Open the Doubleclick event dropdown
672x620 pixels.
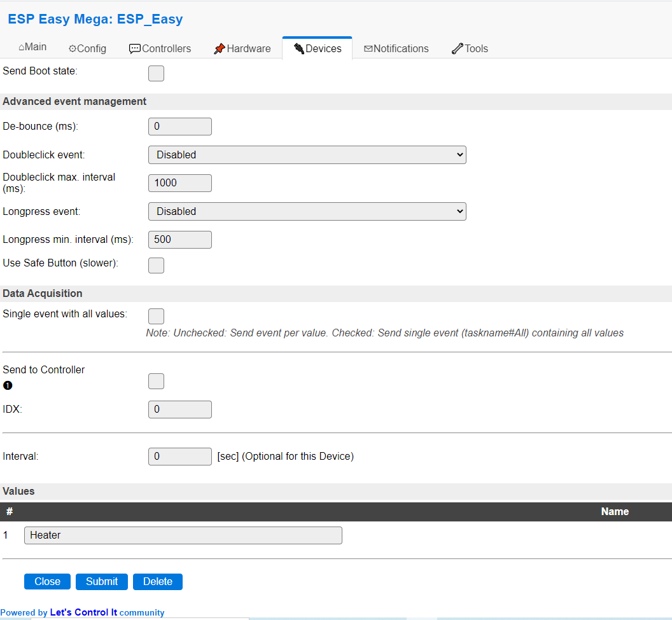(307, 155)
